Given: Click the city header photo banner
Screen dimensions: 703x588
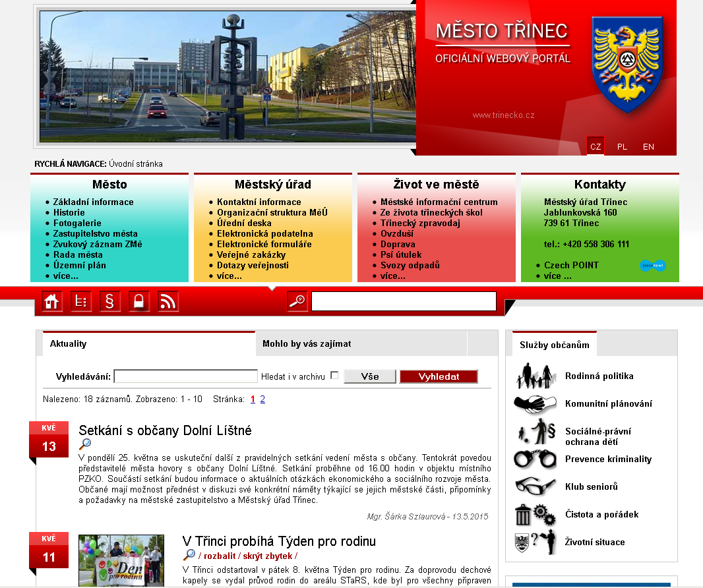Looking at the screenshot, I should pyautogui.click(x=228, y=76).
